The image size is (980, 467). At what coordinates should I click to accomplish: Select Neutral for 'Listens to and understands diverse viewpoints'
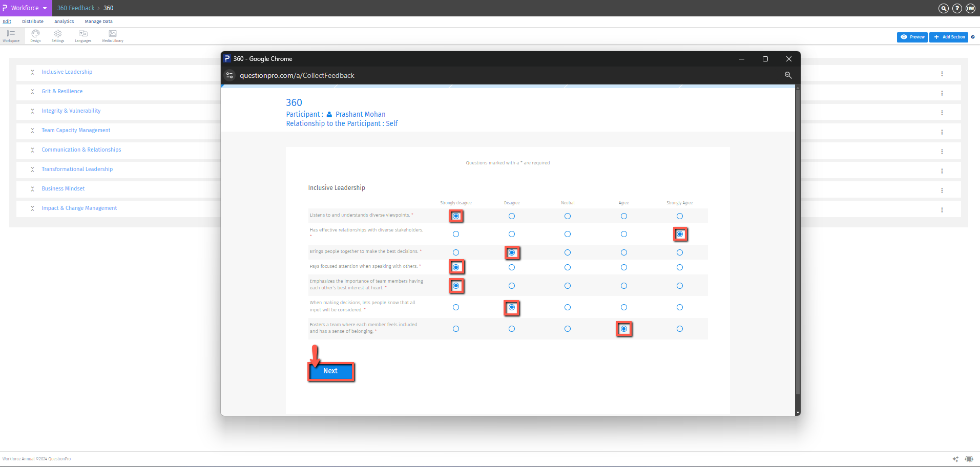coord(568,216)
